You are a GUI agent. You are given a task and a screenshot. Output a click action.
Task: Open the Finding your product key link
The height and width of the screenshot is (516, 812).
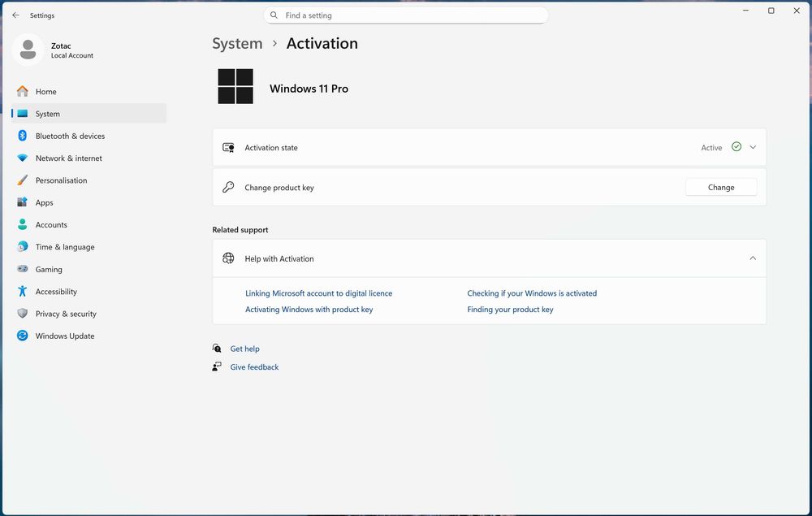click(x=510, y=310)
